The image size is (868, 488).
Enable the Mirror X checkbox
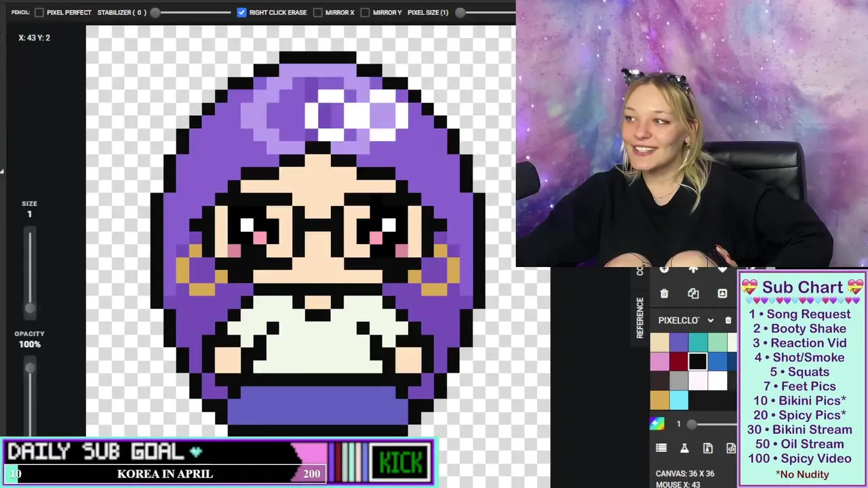(x=317, y=12)
